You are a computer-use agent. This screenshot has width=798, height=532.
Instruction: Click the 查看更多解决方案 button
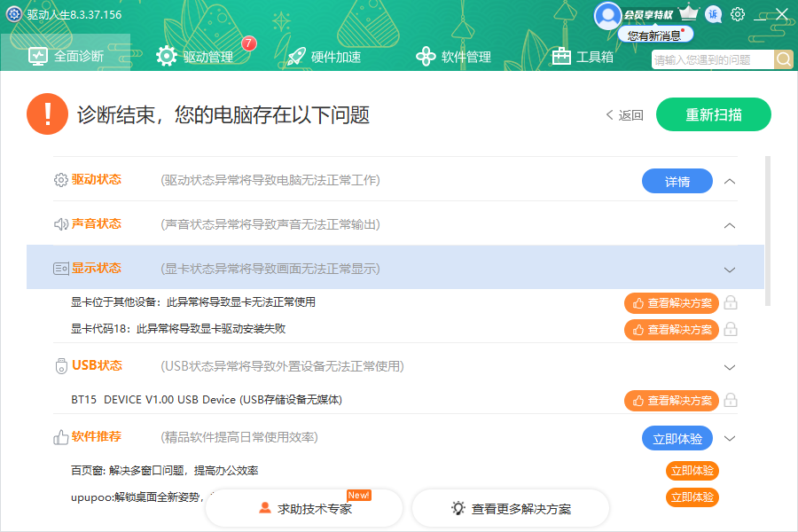[511, 508]
